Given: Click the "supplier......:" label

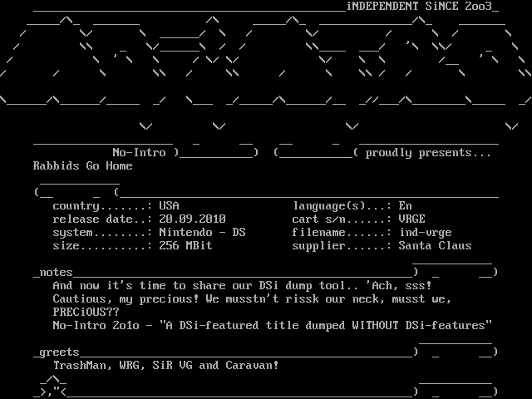Looking at the screenshot, I should [342, 246].
